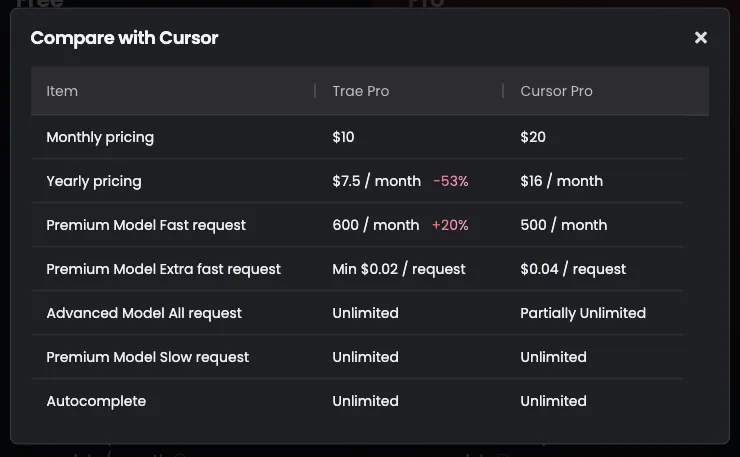
Task: Click the Monthly pricing row label
Action: tap(100, 137)
